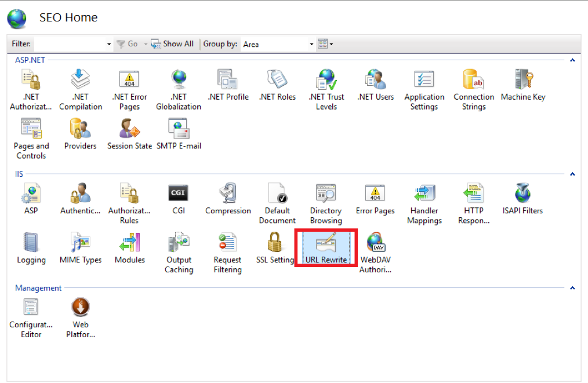The height and width of the screenshot is (383, 588).
Task: Click the SEO Home globe icon
Action: 17,19
